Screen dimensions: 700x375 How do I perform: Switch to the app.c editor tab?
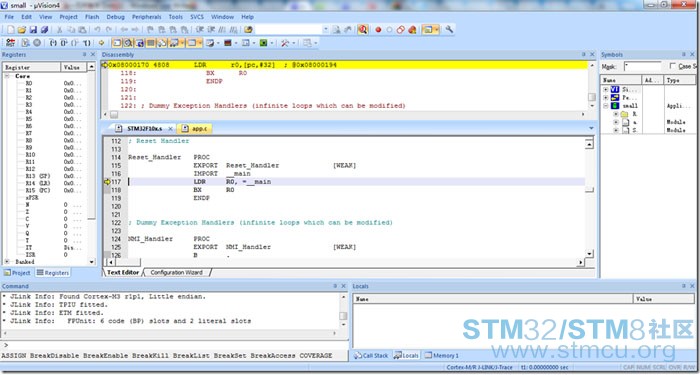(x=194, y=129)
